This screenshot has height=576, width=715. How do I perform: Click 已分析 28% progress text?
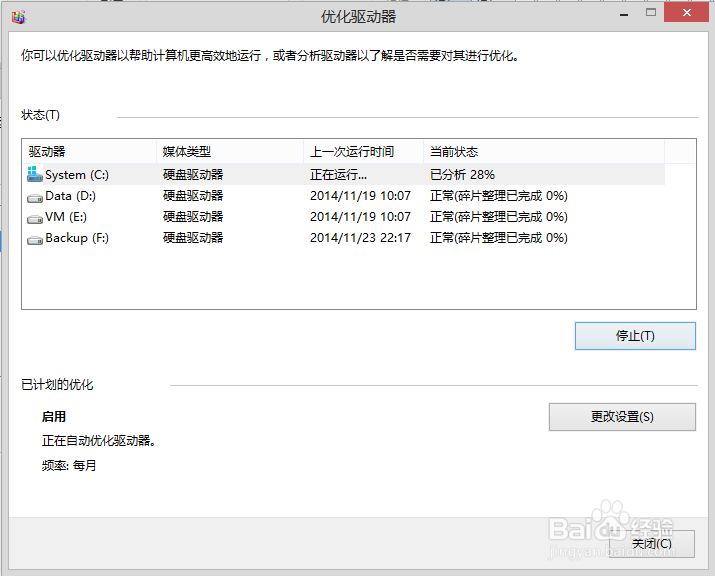(x=462, y=175)
